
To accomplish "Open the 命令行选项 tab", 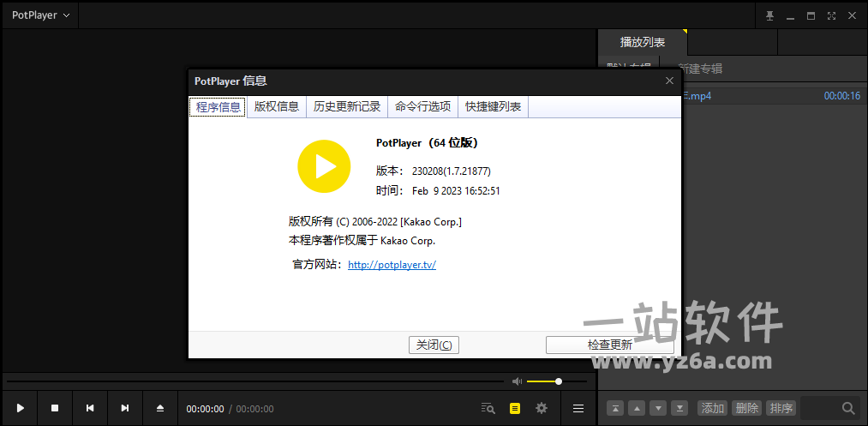I will click(423, 107).
